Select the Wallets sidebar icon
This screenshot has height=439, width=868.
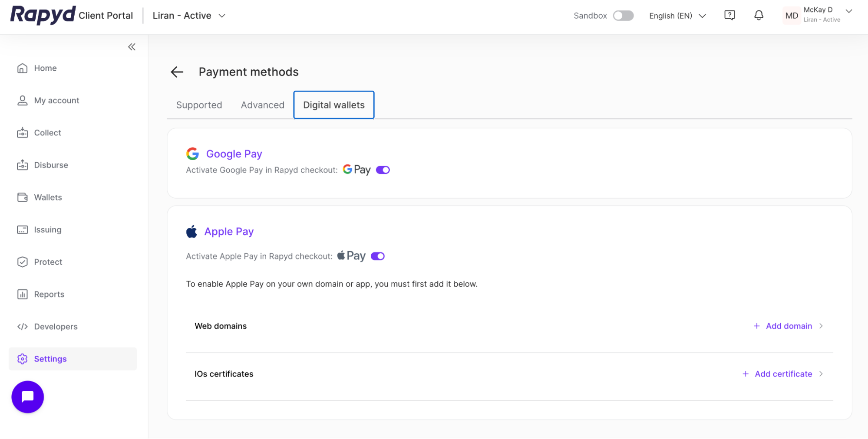[x=22, y=197]
